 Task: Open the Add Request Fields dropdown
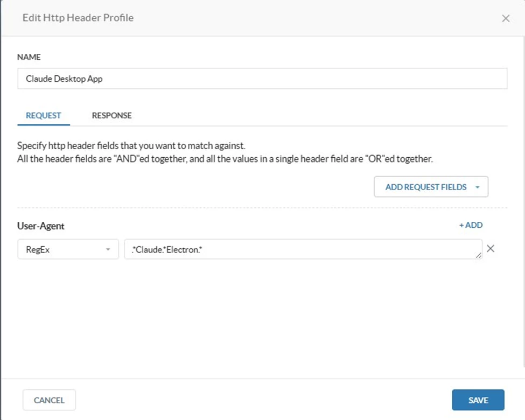pyautogui.click(x=431, y=187)
